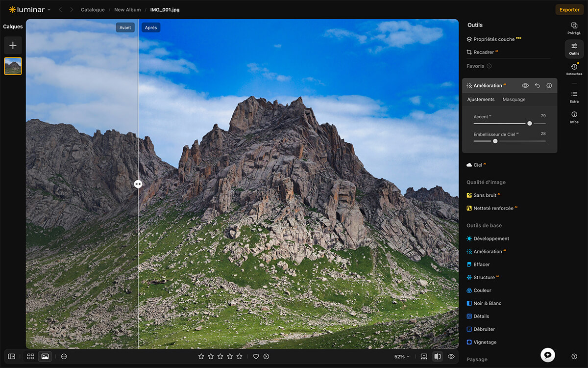The width and height of the screenshot is (588, 368).
Task: Open the Luminar logo dropdown menu
Action: click(x=29, y=10)
